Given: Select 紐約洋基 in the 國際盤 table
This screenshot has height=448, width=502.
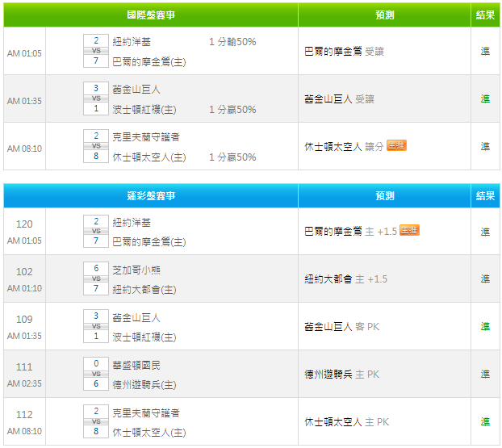Looking at the screenshot, I should 132,42.
